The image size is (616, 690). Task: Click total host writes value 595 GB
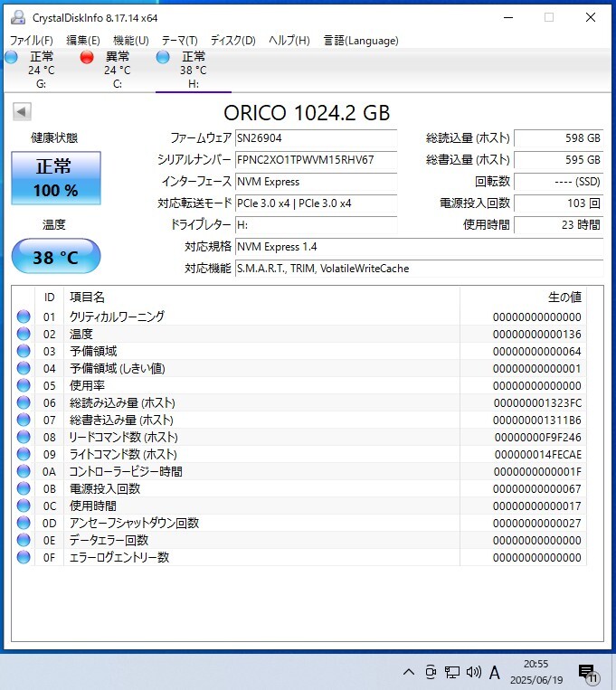558,160
